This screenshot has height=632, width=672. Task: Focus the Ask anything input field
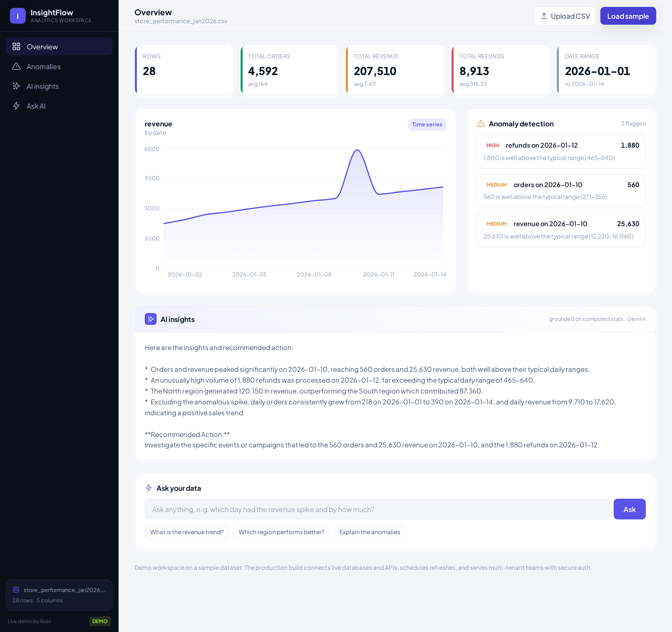pyautogui.click(x=377, y=509)
